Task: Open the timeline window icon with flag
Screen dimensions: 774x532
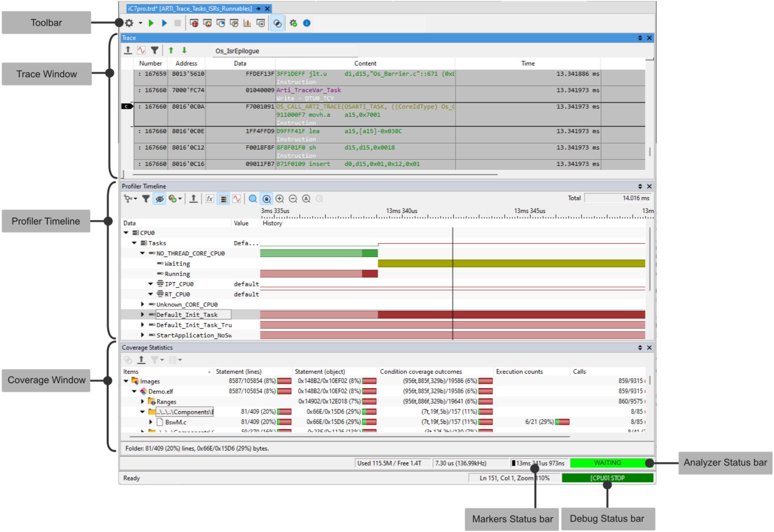Action: click(x=234, y=23)
